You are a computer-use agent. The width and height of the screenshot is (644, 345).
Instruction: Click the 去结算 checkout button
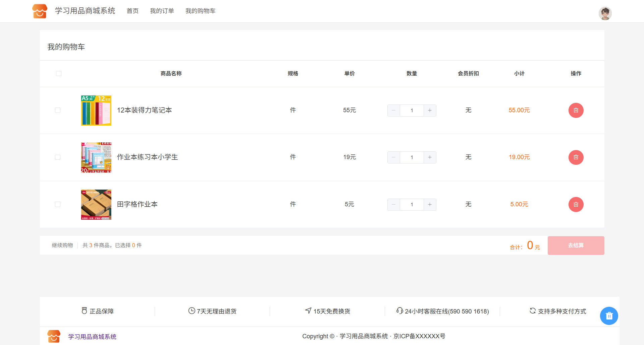(576, 245)
